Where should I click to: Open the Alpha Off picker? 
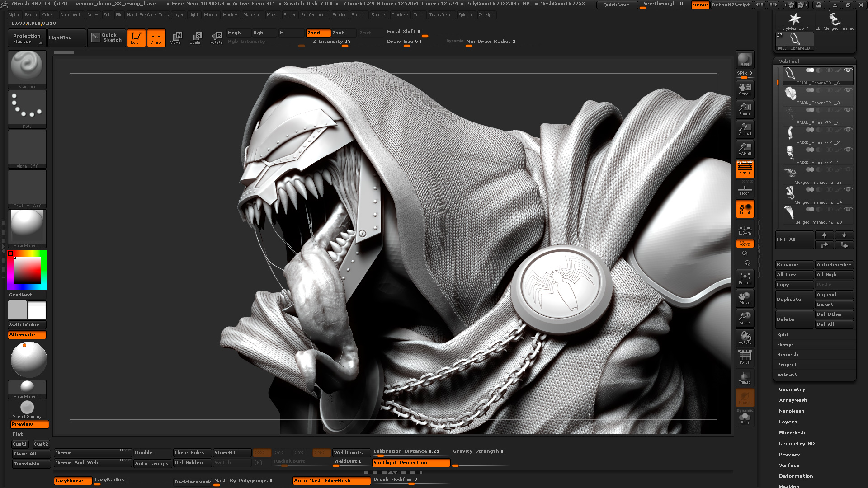pos(27,149)
